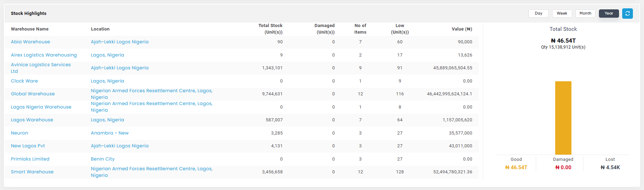Click the blue refresh icon button
This screenshot has width=644, height=190.
coord(627,14)
